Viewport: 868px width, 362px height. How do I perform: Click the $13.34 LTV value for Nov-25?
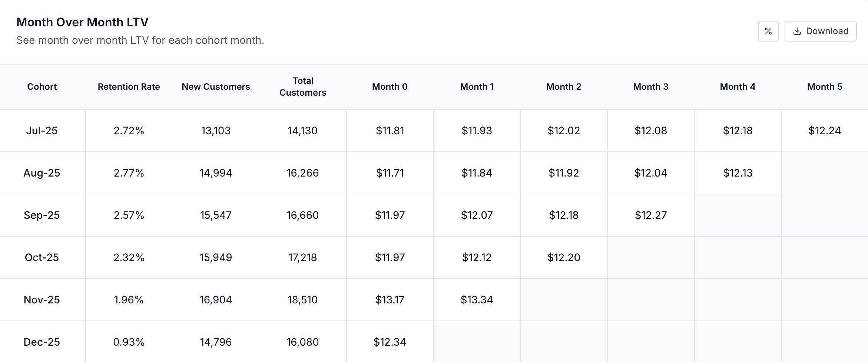pyautogui.click(x=477, y=299)
